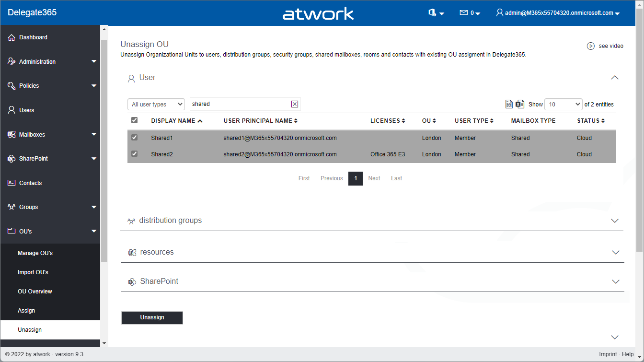Click the Dashboard home icon

11,37
